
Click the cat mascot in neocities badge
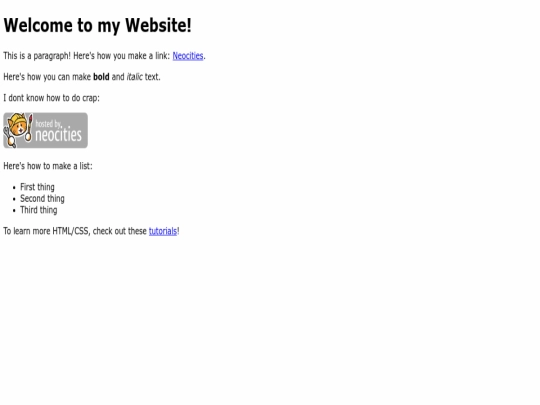[x=18, y=130]
